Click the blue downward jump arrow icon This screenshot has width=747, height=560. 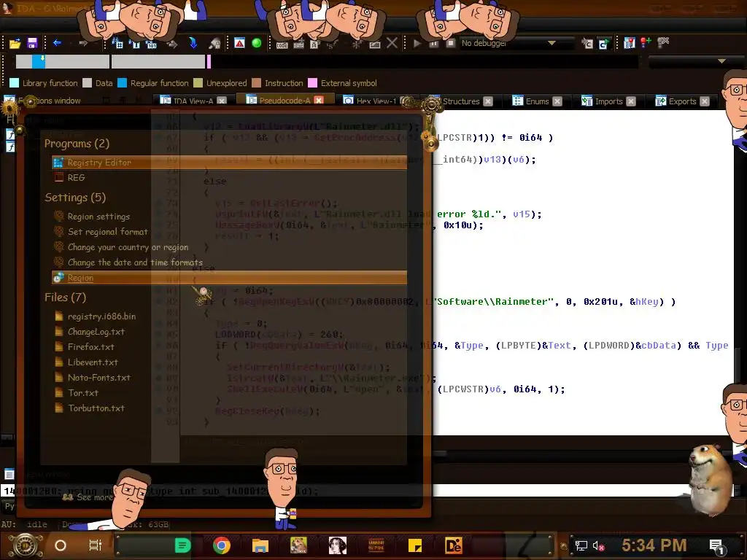coord(193,43)
